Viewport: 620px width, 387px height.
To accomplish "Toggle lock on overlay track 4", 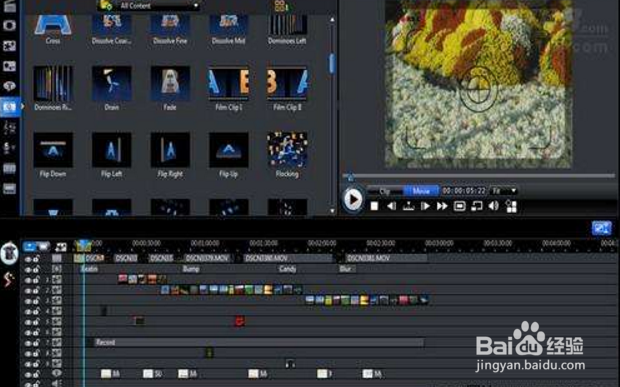I will (36, 311).
